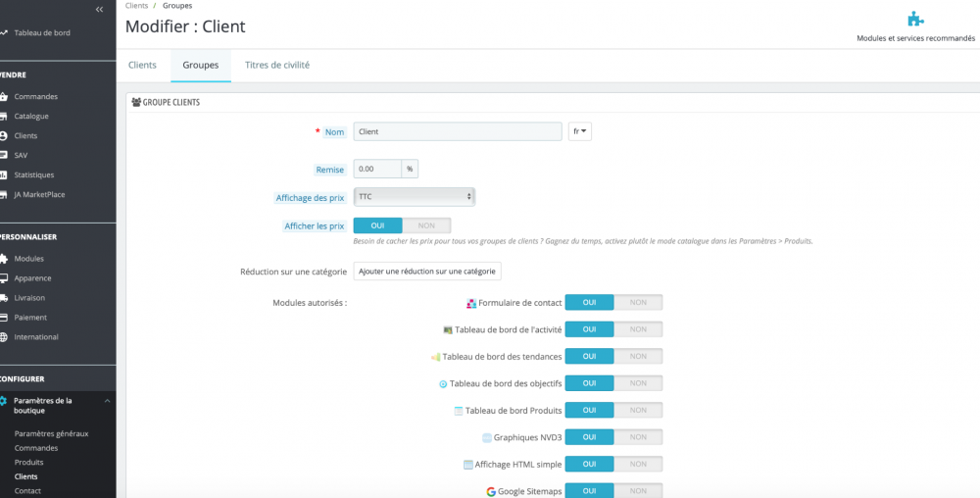Disable Tableau de bord des objectifs with NON
This screenshot has height=498, width=980.
[x=638, y=383]
